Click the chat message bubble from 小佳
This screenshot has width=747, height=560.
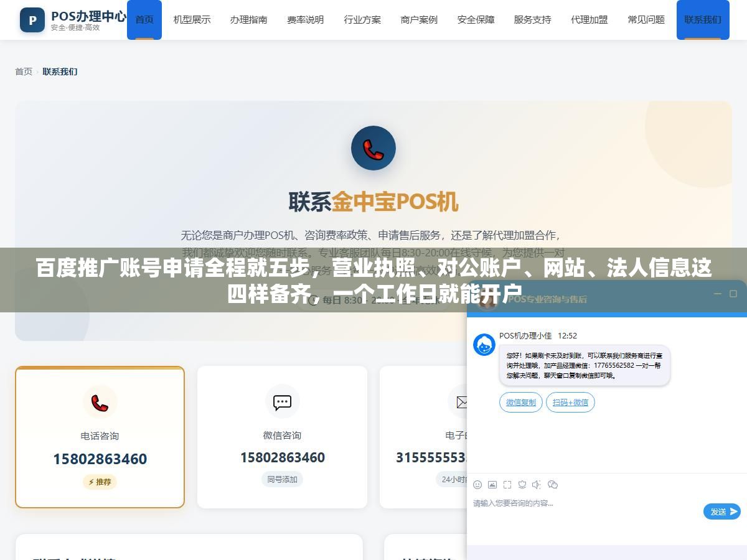[x=585, y=366]
